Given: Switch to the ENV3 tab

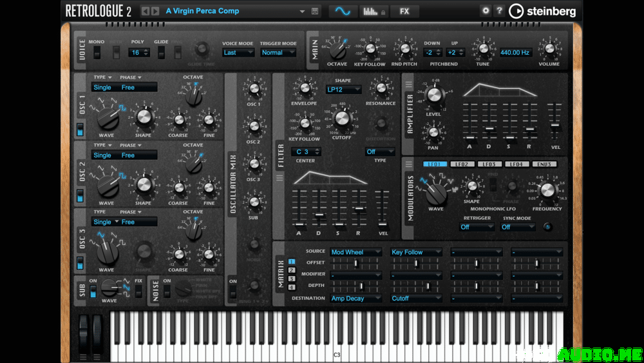Looking at the screenshot, I should 544,164.
